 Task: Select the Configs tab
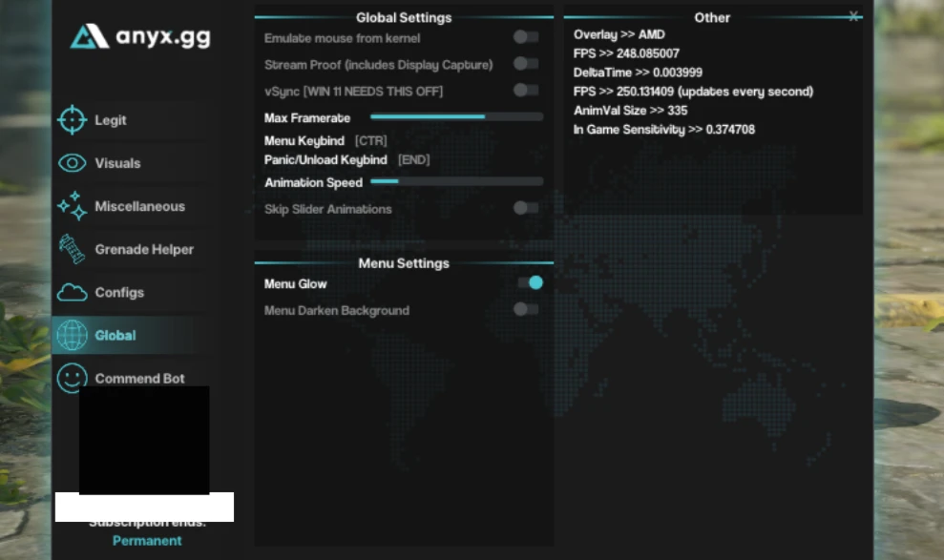(x=133, y=292)
